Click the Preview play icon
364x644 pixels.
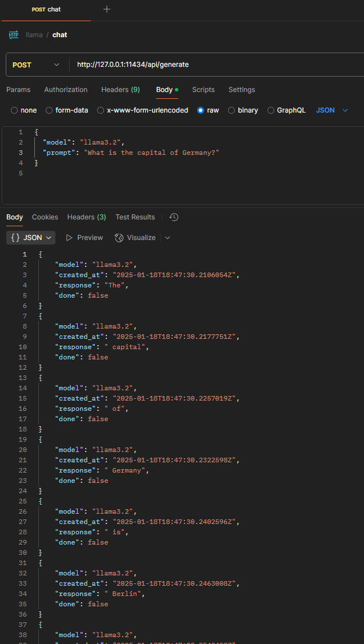[x=70, y=238]
